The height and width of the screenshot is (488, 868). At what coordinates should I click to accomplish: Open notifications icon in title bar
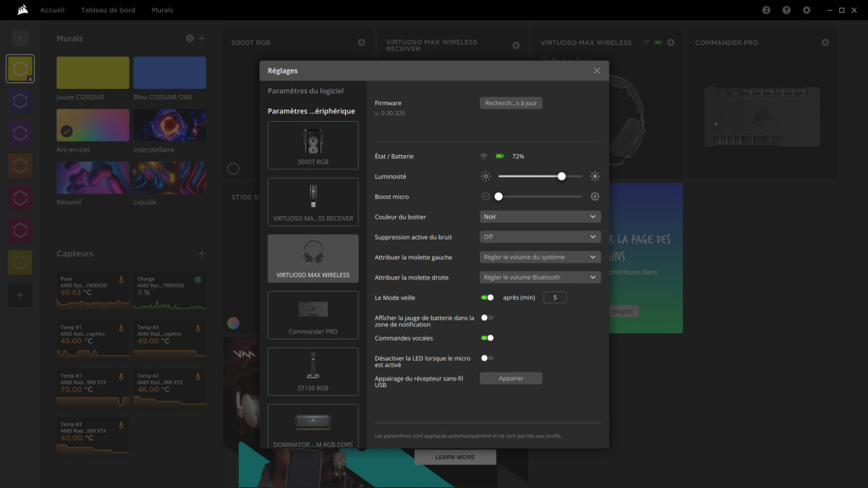[x=766, y=10]
